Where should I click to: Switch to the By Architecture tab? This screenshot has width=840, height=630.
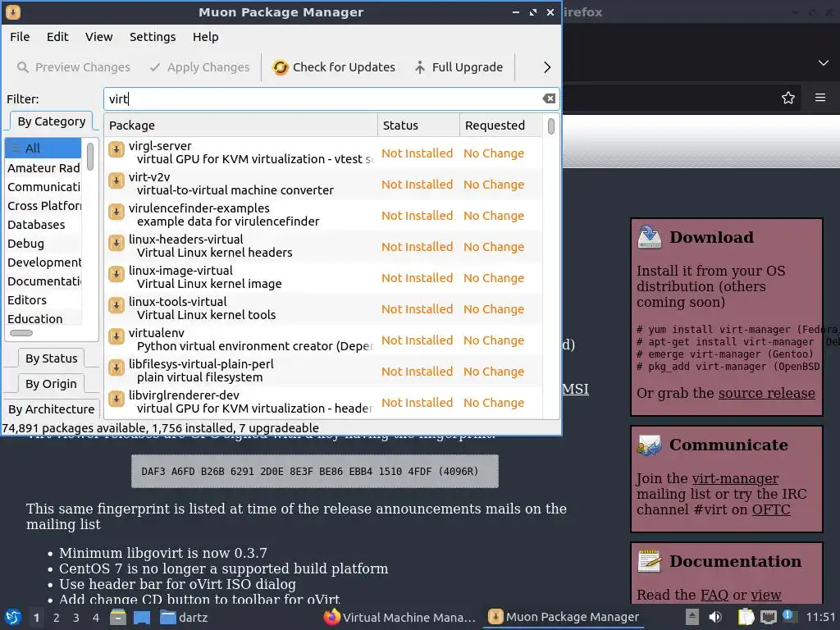(x=52, y=409)
